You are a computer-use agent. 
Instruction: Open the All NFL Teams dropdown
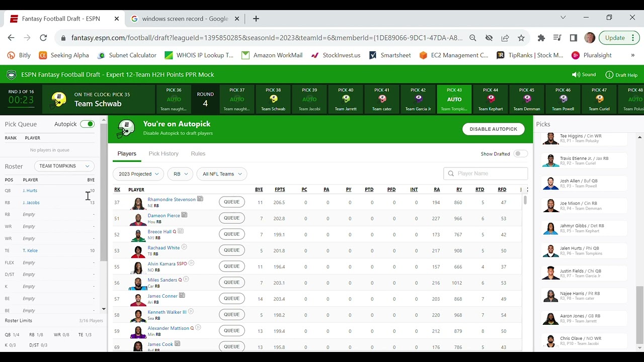(x=222, y=174)
